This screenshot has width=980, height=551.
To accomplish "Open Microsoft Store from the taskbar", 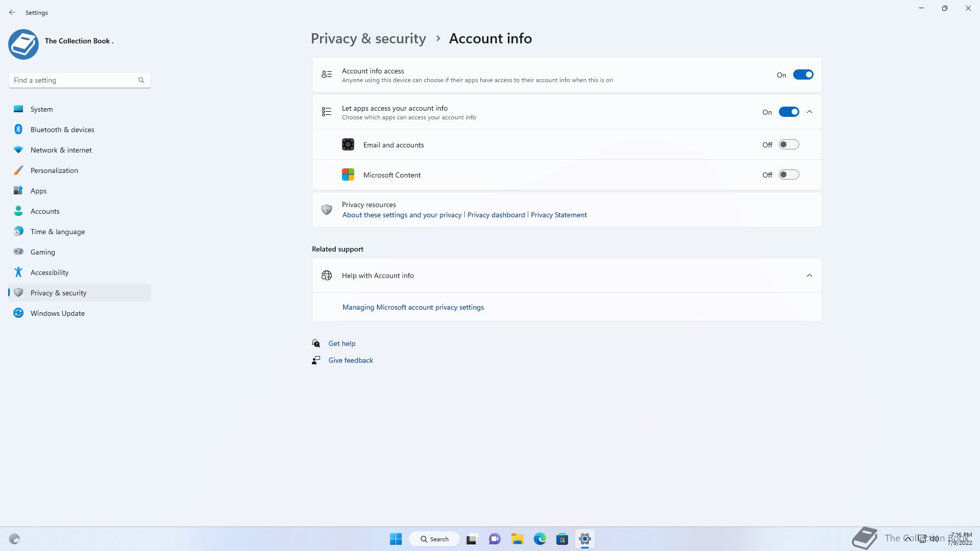I will pyautogui.click(x=562, y=539).
